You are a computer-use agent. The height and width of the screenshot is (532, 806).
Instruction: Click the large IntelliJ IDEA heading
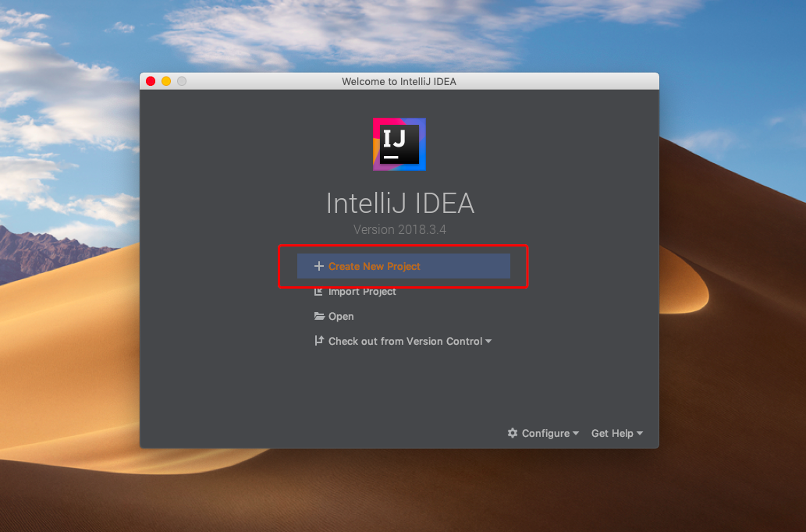pyautogui.click(x=399, y=203)
